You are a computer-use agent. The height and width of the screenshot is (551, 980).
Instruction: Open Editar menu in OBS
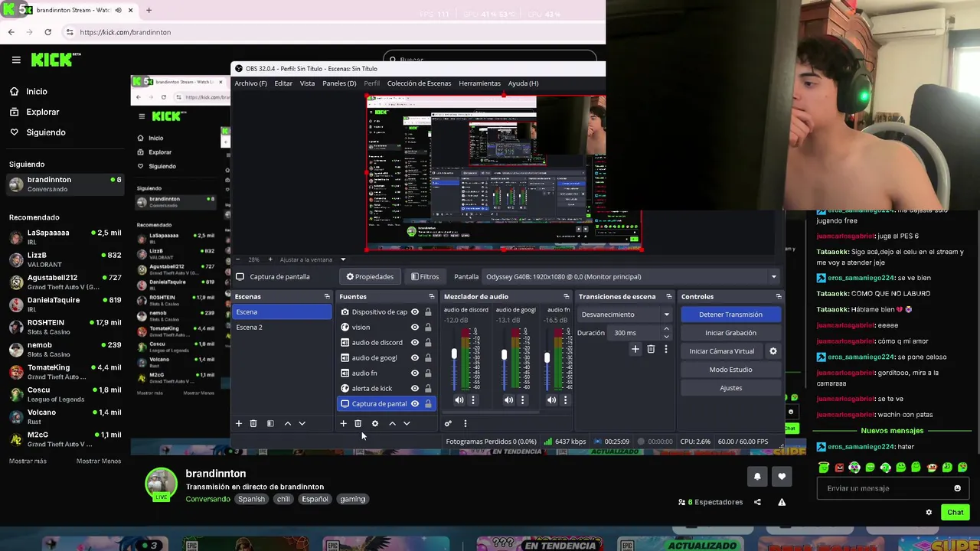click(x=283, y=83)
